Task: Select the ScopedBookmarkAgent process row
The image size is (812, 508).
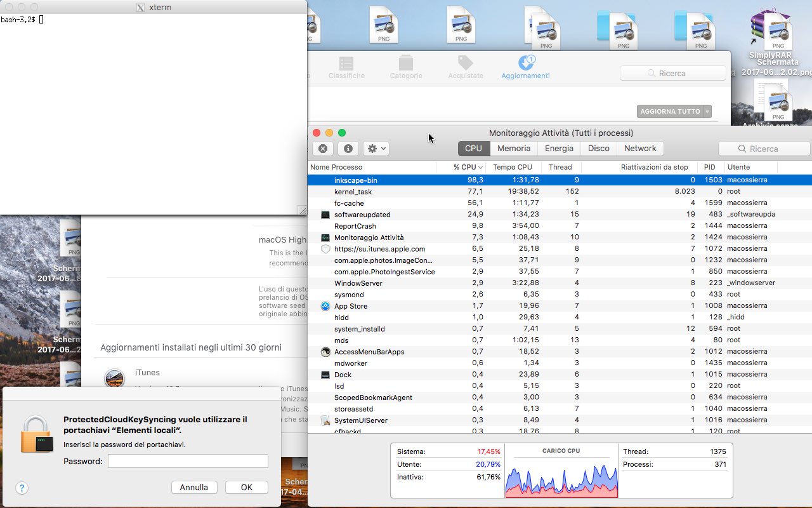Action: pos(560,398)
